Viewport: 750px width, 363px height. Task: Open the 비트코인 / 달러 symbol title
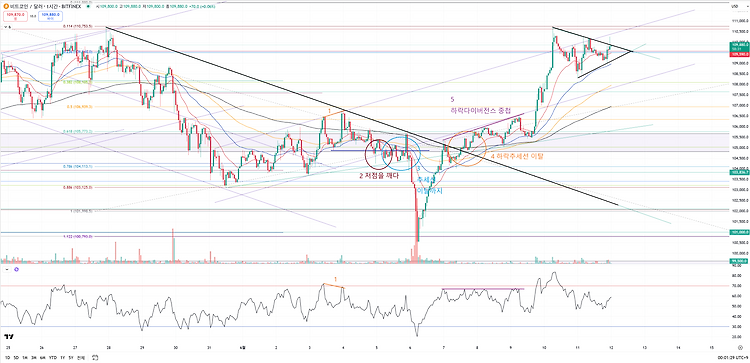coord(27,6)
